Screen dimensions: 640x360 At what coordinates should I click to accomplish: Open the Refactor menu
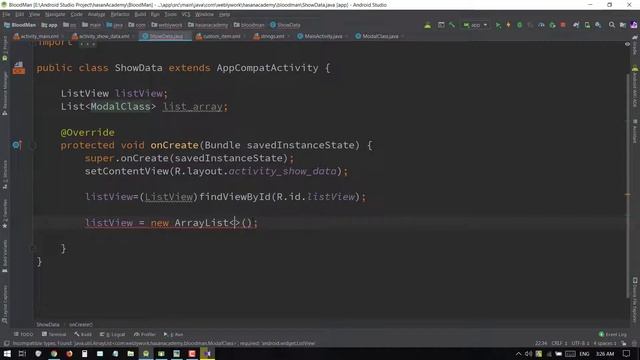[x=120, y=14]
